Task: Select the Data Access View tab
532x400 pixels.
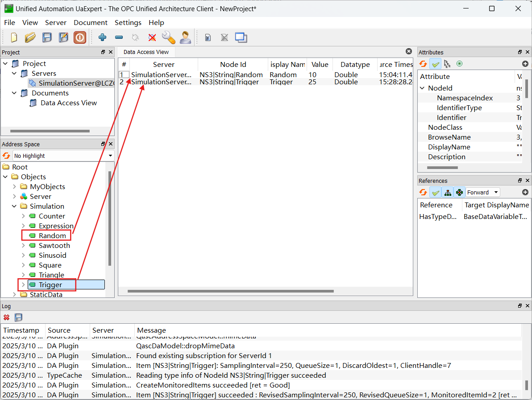Action: (146, 52)
